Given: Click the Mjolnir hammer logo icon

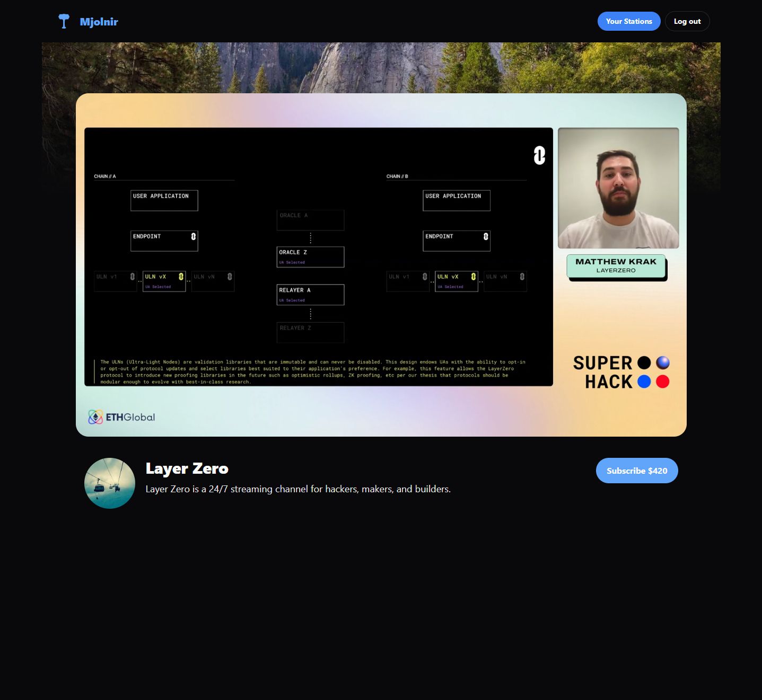Looking at the screenshot, I should click(64, 21).
